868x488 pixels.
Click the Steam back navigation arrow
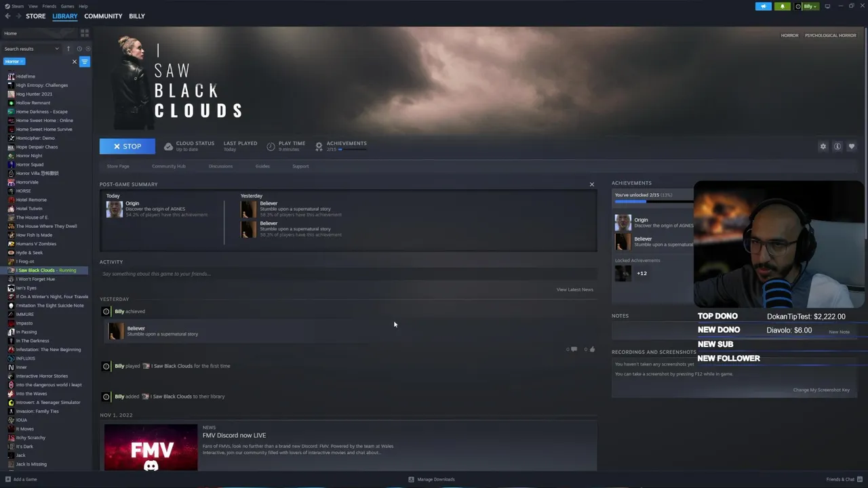(x=7, y=16)
